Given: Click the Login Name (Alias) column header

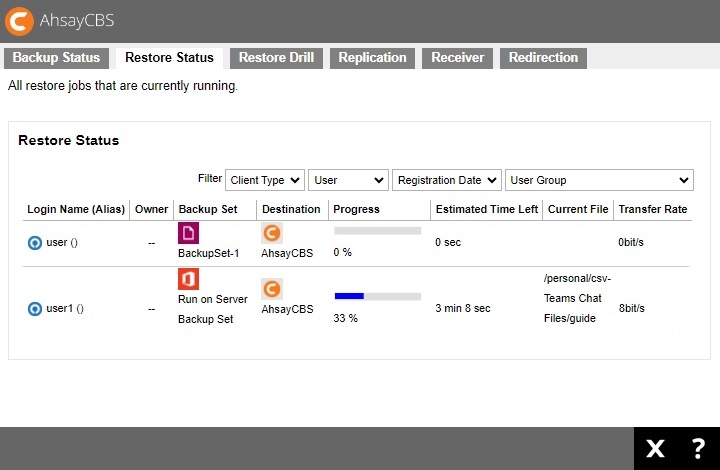Looking at the screenshot, I should [76, 209].
